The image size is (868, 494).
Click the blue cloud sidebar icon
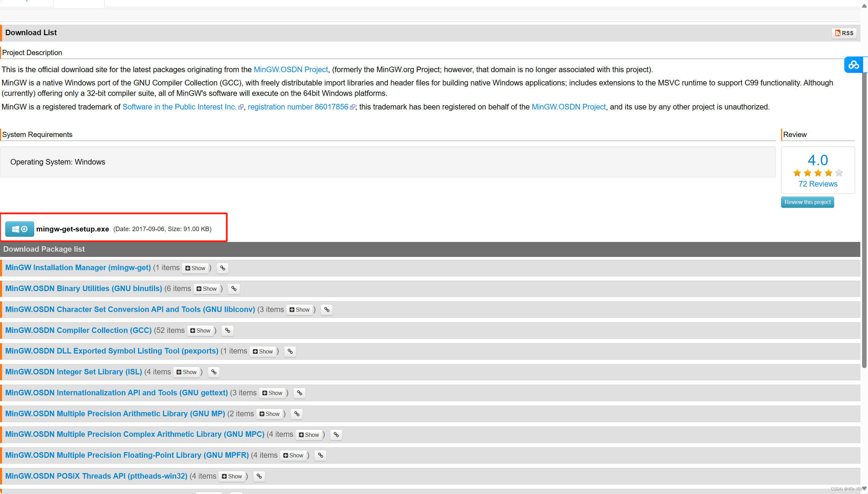(x=854, y=65)
